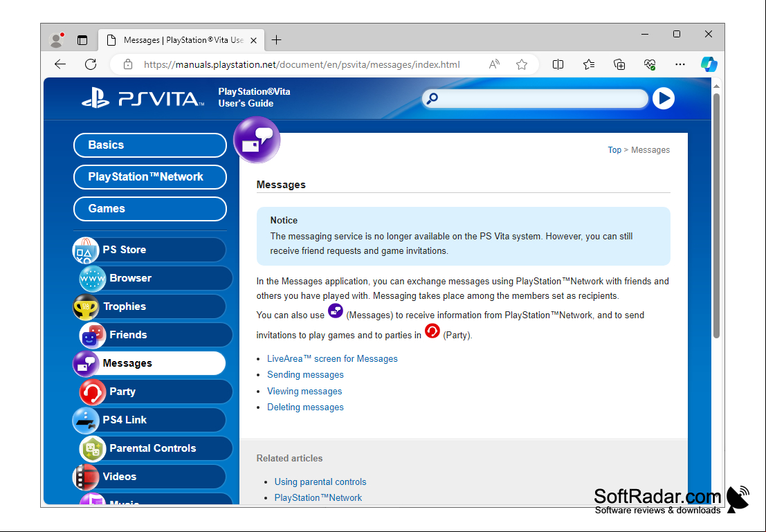This screenshot has height=532, width=766.
Task: Open the Viewing messages link
Action: [304, 392]
